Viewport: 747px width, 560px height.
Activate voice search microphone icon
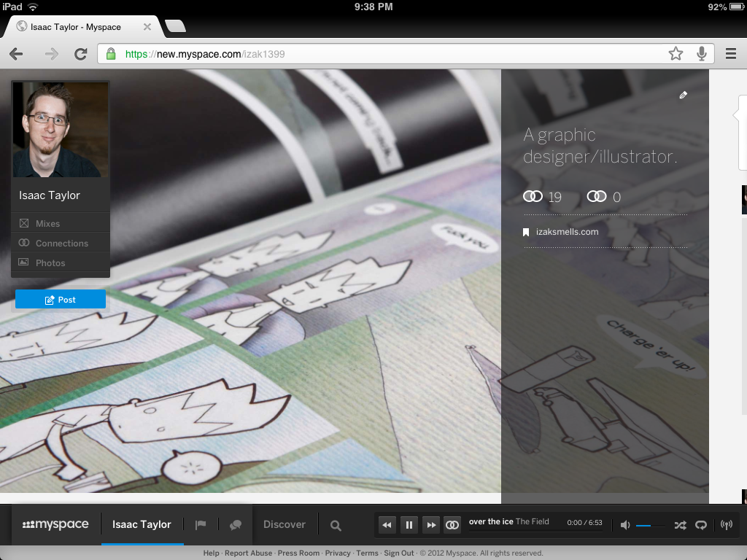pyautogui.click(x=701, y=54)
